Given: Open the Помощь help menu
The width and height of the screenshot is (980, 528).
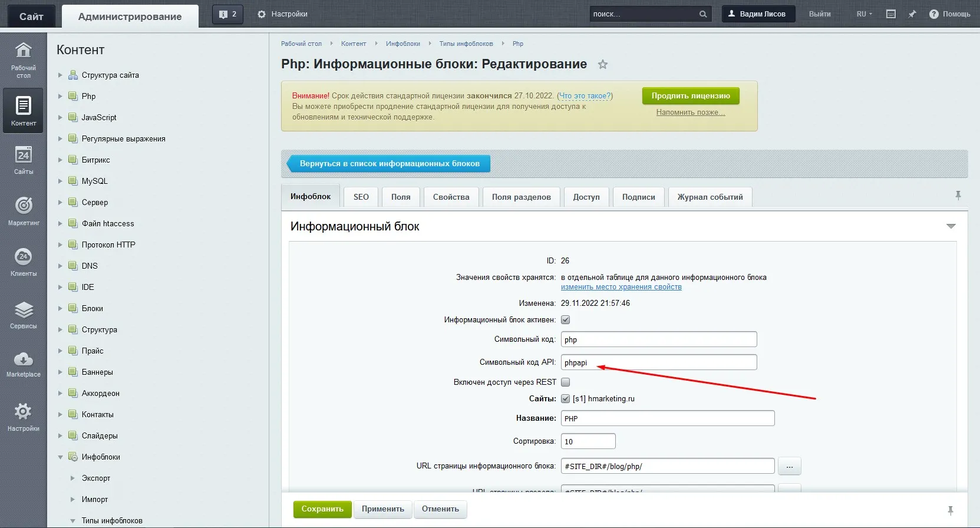Looking at the screenshot, I should [x=949, y=14].
